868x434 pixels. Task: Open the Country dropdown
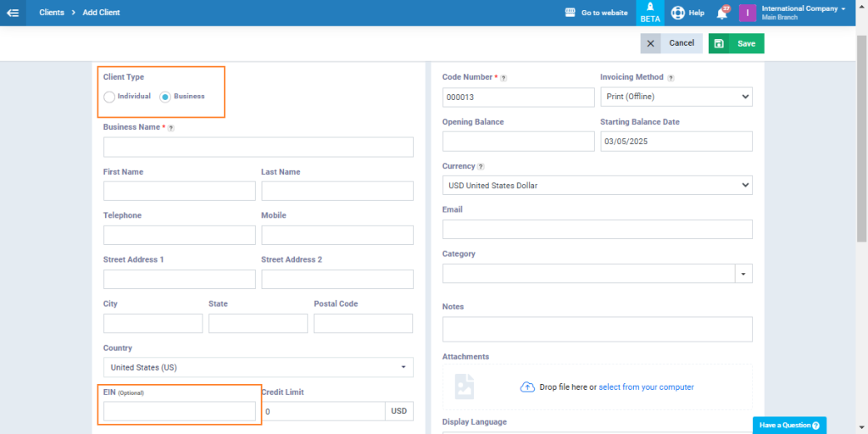(x=259, y=367)
